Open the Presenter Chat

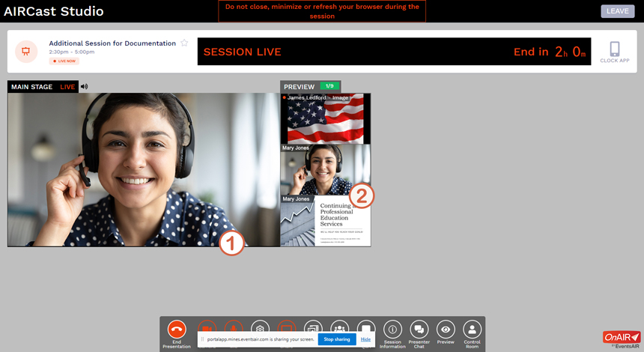point(419,330)
